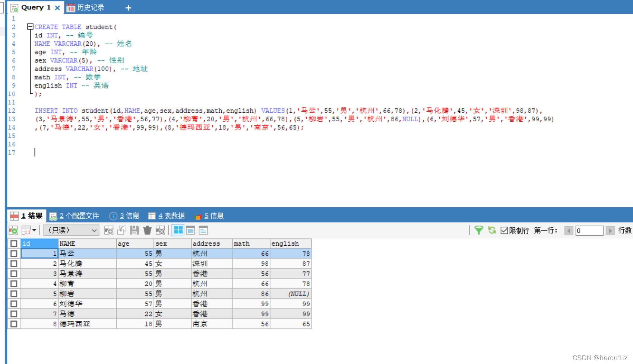Click the green refresh results icon
Screen dimensions: 633x364
pos(492,230)
